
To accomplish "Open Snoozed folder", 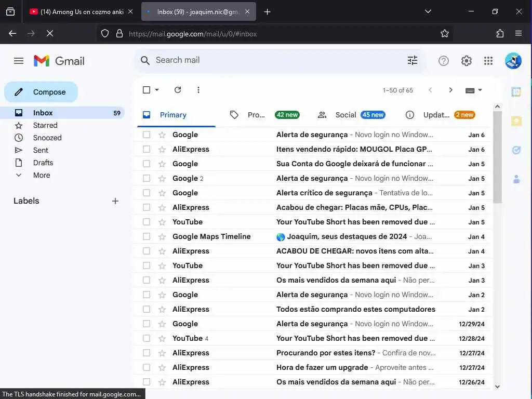I will 47,138.
